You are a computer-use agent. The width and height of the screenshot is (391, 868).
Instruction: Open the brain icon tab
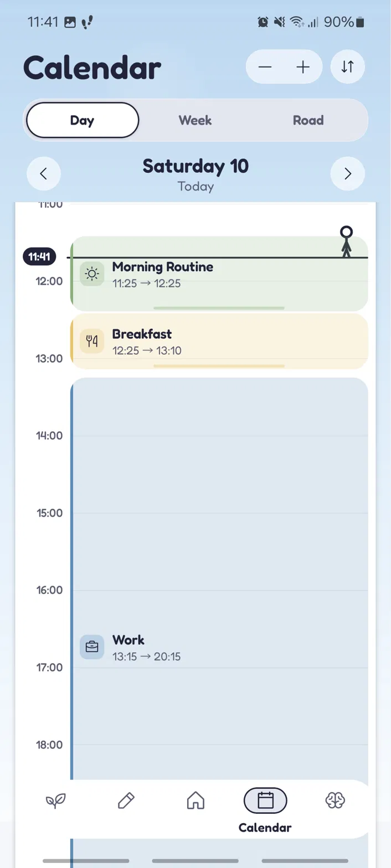(335, 800)
